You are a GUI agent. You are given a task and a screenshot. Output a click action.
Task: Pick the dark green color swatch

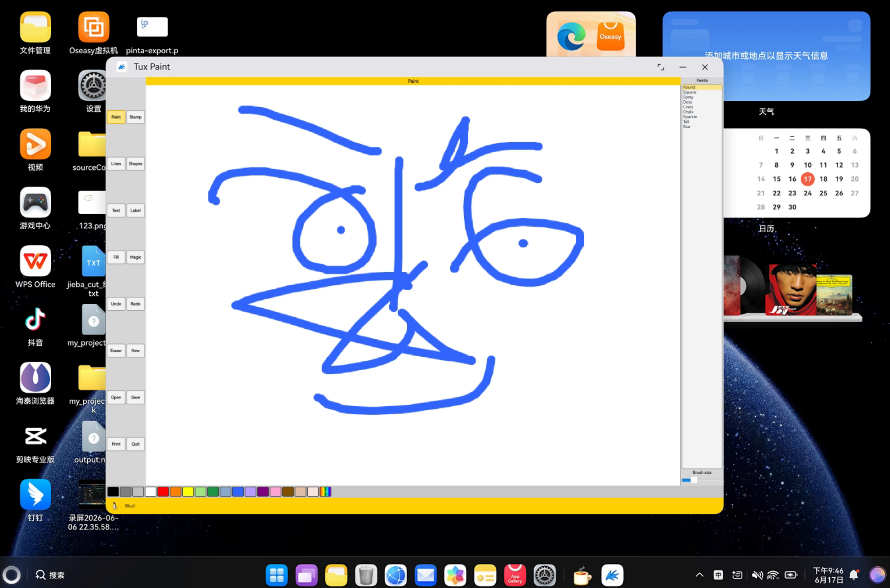(213, 491)
